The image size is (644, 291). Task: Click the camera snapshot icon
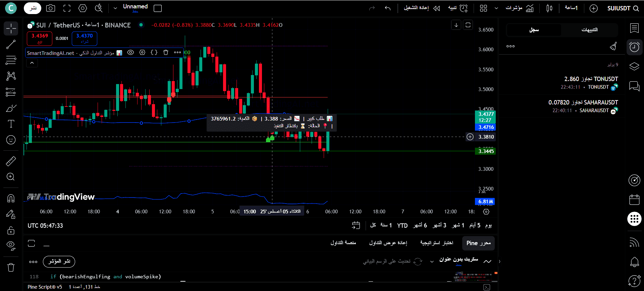point(51,8)
